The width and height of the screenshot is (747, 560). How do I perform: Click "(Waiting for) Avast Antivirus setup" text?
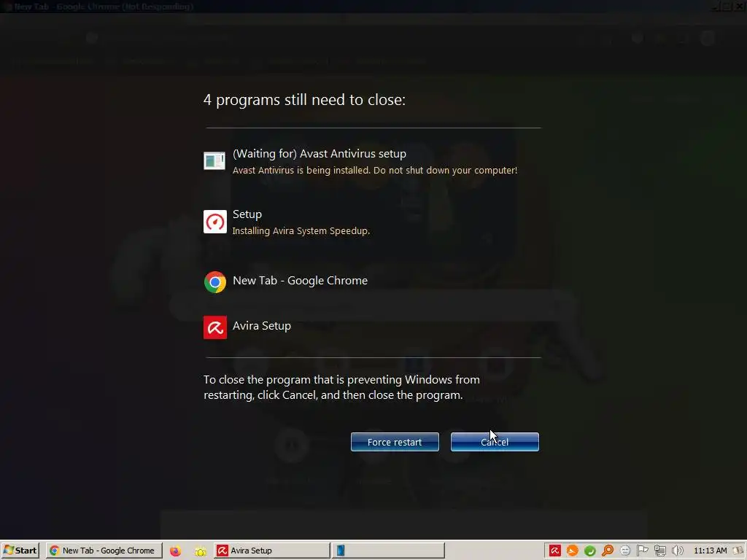(x=320, y=154)
